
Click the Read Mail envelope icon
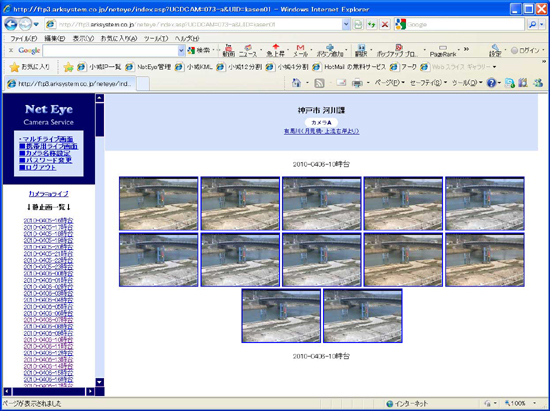pyautogui.click(x=341, y=83)
